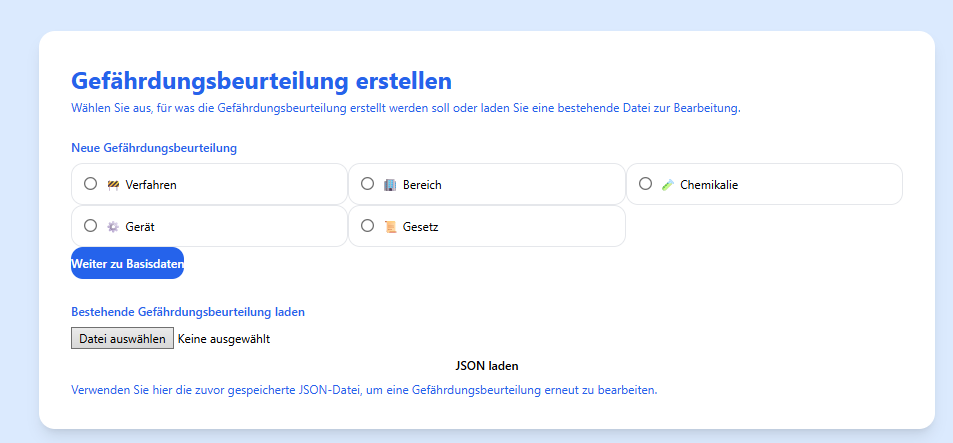Image resolution: width=953 pixels, height=443 pixels.
Task: Click the gear icon beside Gerät
Action: click(113, 227)
